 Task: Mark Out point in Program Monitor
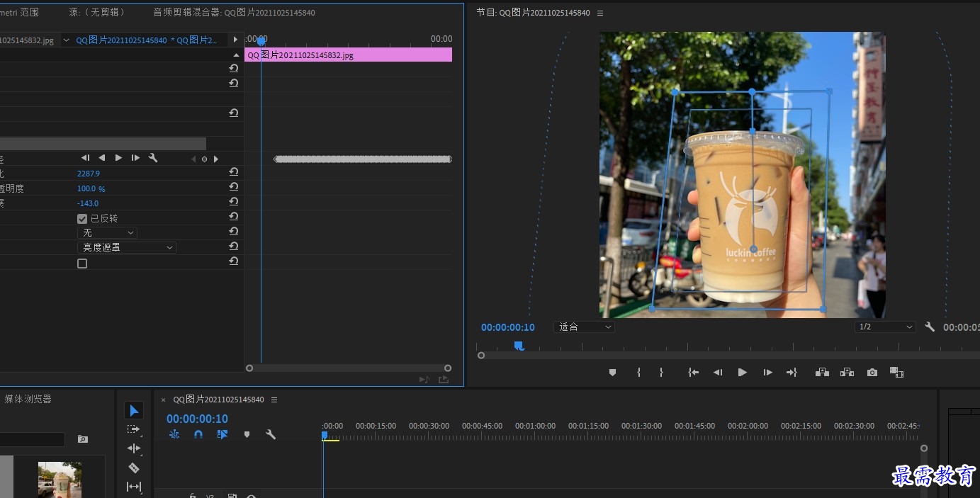[661, 373]
